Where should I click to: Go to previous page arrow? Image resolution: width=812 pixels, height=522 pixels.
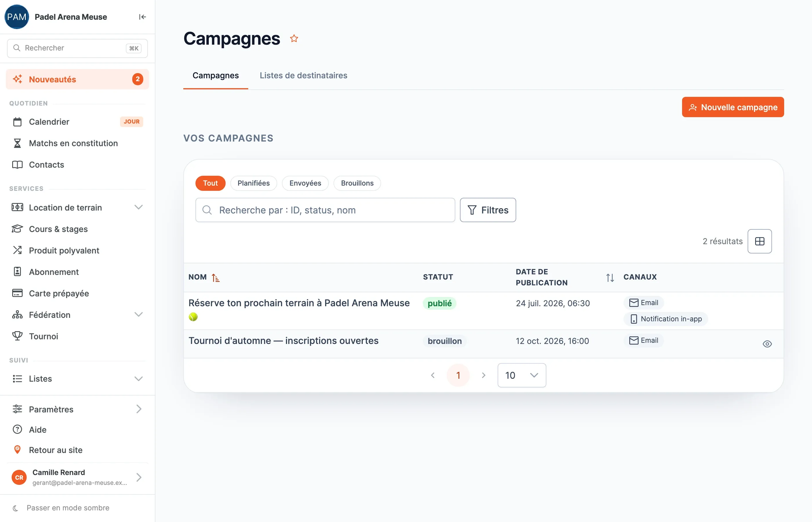(x=433, y=375)
